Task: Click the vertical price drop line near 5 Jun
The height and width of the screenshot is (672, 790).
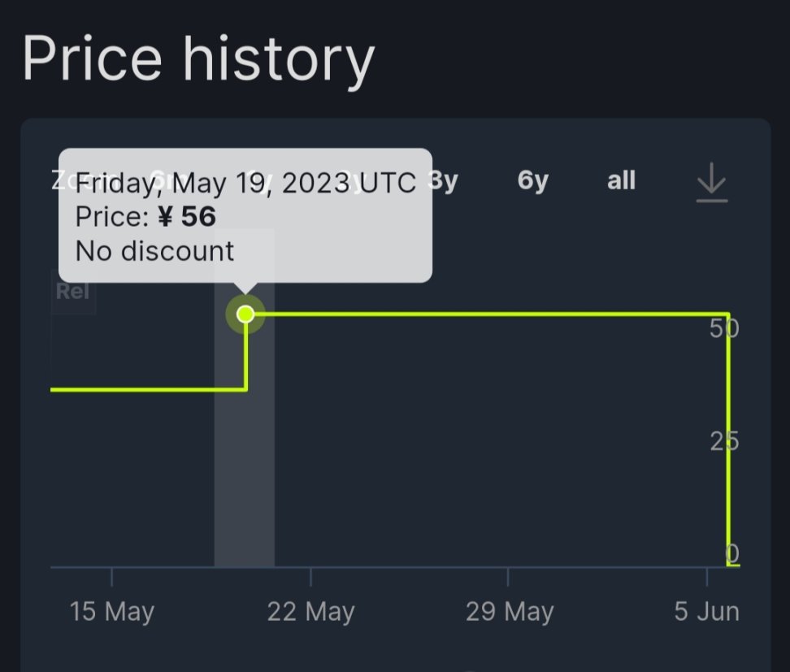Action: click(x=728, y=438)
